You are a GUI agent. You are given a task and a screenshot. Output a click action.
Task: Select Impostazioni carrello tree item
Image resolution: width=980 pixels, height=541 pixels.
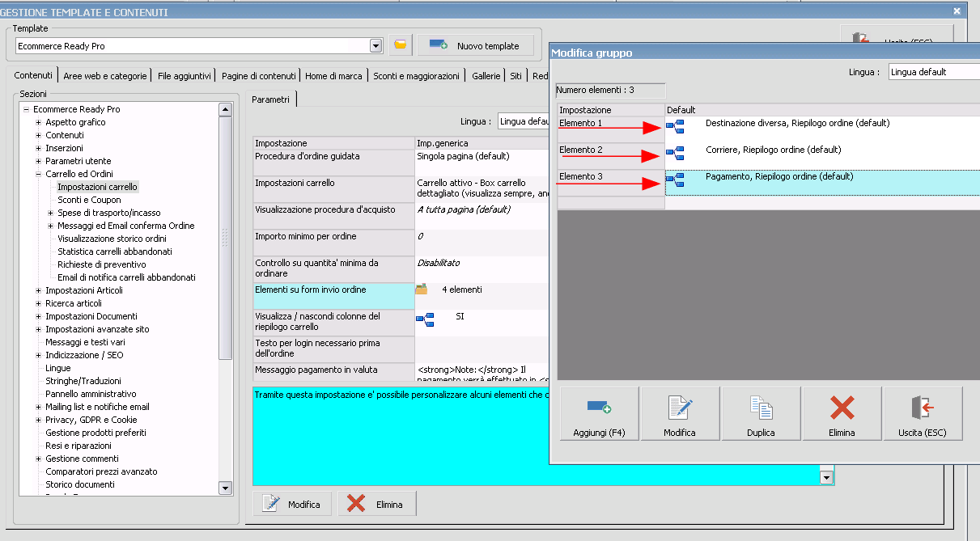98,187
